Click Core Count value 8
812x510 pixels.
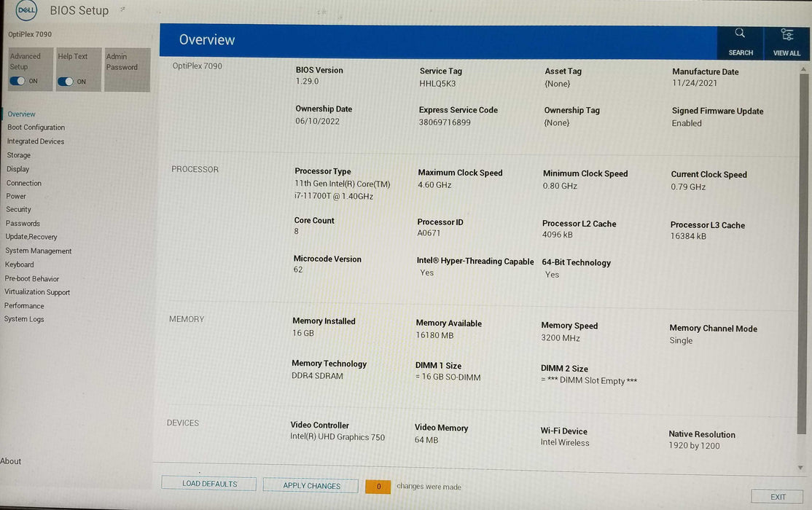(x=296, y=232)
